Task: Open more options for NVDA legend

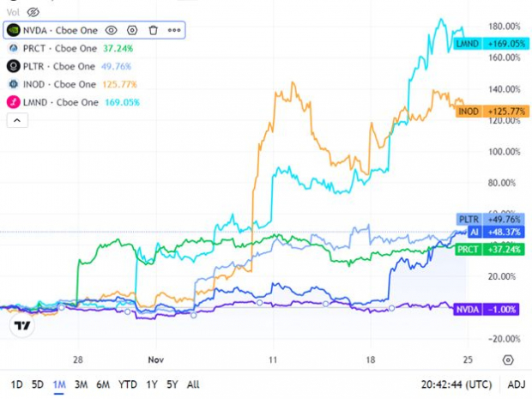Action: (174, 30)
